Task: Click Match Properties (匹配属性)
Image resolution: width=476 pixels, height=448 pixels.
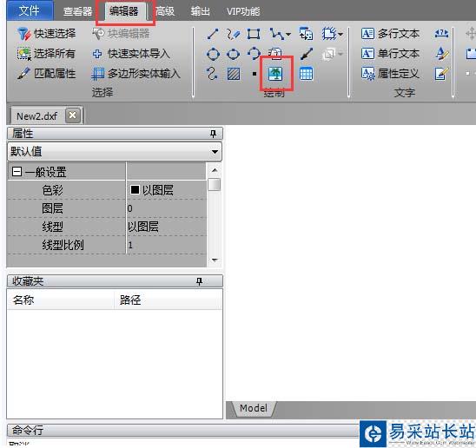Action: [46, 74]
